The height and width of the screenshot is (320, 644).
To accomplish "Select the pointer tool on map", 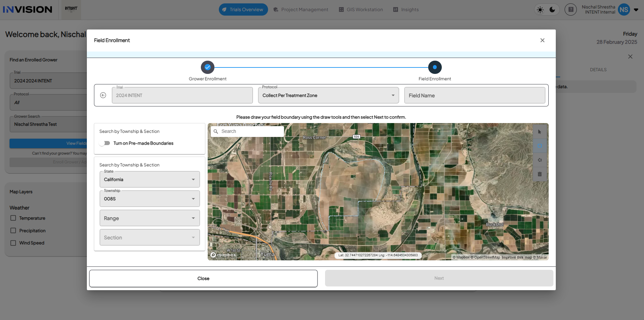I will click(539, 132).
